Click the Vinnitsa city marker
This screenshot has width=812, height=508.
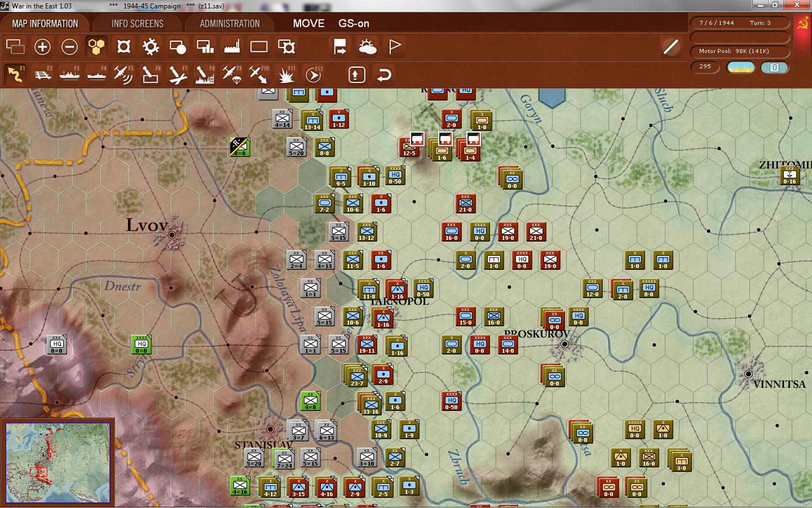(x=748, y=374)
